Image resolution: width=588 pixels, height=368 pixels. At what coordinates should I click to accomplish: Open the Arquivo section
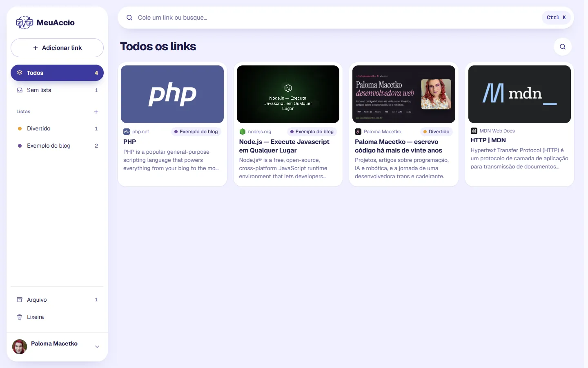pos(57,300)
